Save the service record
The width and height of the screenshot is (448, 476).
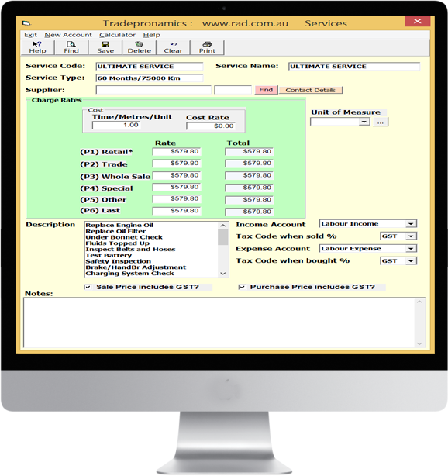[105, 47]
